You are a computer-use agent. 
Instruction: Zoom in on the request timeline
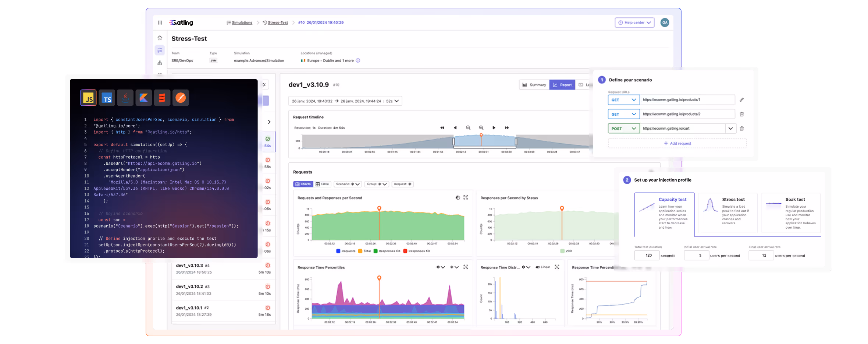[481, 127]
